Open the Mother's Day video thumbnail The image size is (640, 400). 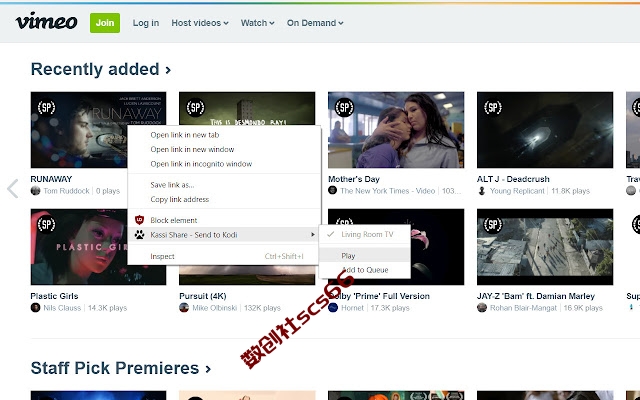396,130
